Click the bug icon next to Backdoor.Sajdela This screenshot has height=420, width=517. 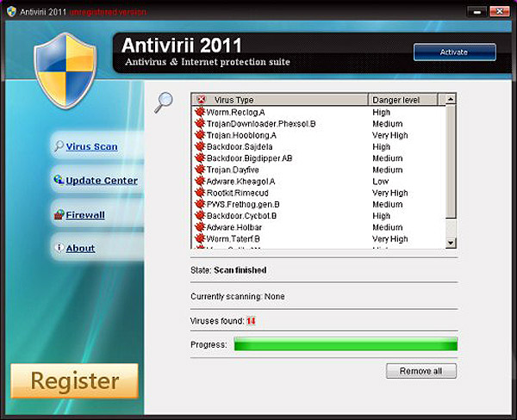tap(200, 146)
